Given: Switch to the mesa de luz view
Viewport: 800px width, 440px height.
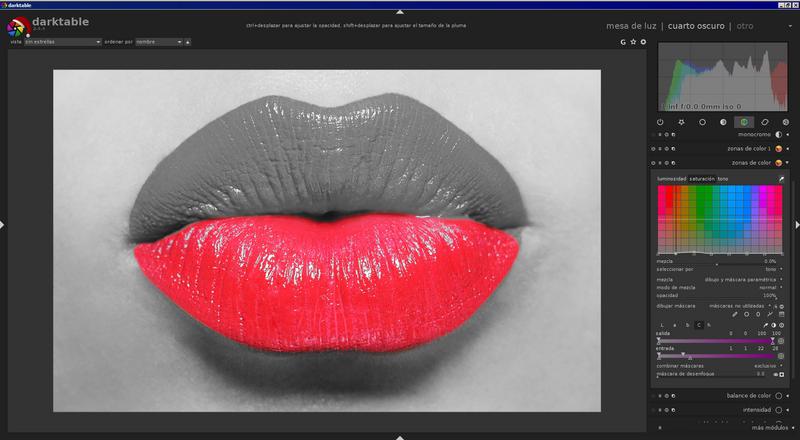Looking at the screenshot, I should 631,26.
